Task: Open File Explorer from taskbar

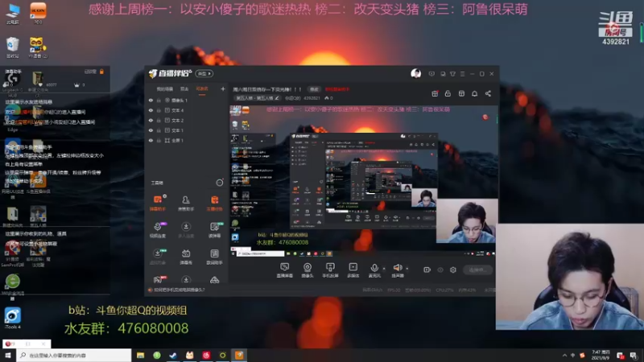Action: [140, 356]
